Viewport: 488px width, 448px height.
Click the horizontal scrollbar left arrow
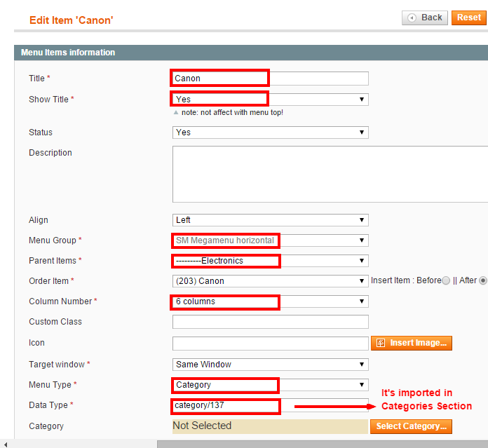coord(6,444)
